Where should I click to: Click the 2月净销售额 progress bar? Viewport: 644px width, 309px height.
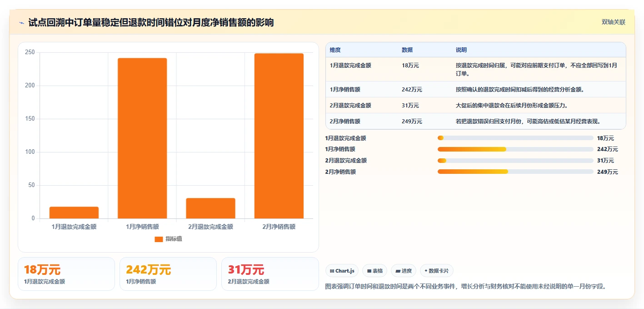point(515,172)
